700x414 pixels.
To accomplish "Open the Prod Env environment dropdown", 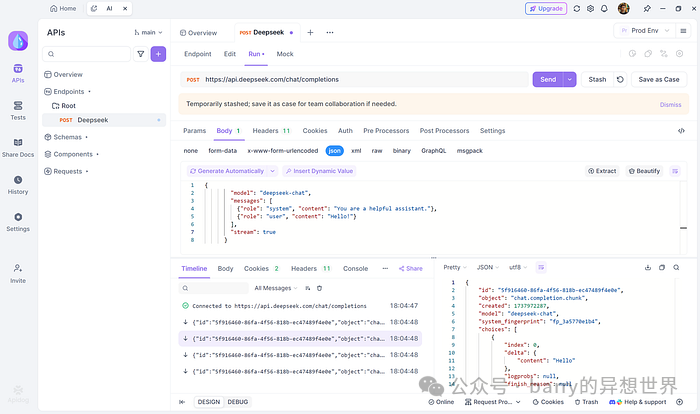I will [x=645, y=31].
